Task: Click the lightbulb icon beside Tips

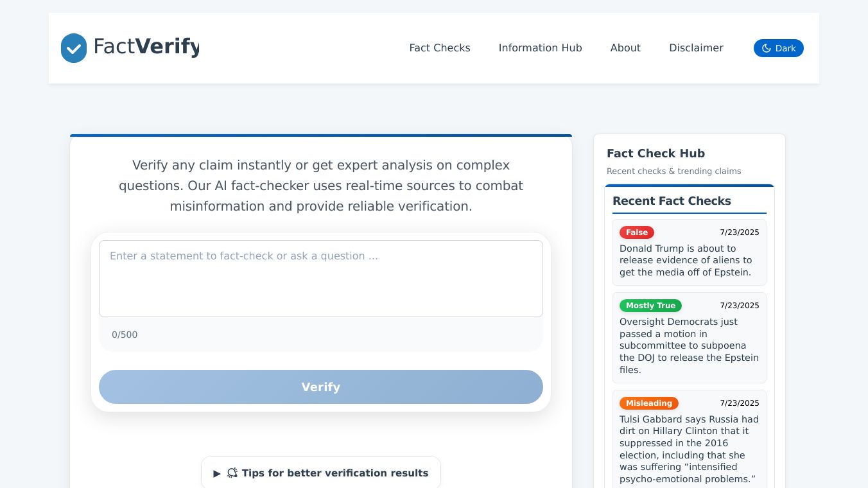Action: pyautogui.click(x=232, y=473)
